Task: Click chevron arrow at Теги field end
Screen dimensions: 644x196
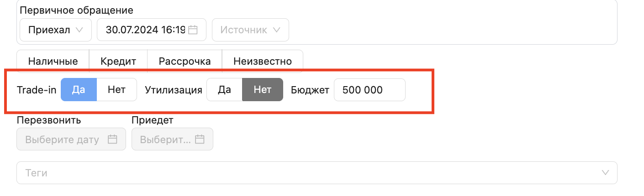Action: [606, 173]
